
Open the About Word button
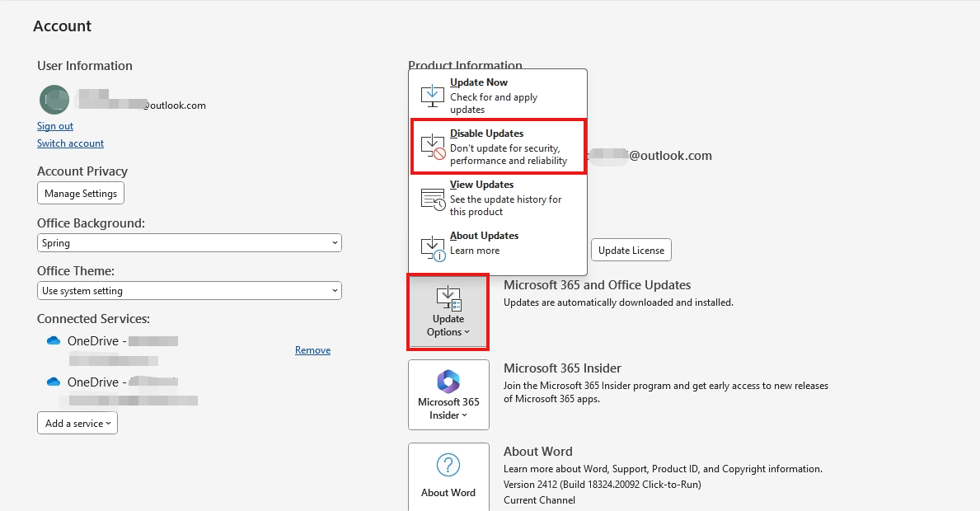(448, 476)
